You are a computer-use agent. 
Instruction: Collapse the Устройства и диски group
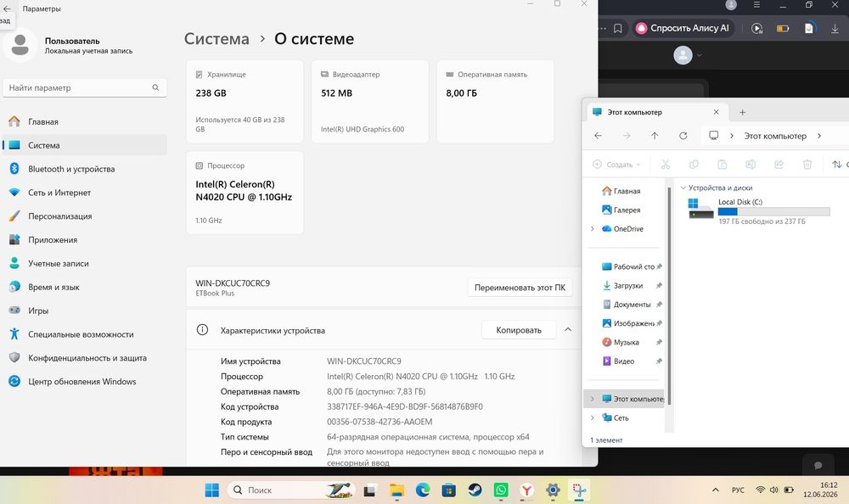[683, 188]
